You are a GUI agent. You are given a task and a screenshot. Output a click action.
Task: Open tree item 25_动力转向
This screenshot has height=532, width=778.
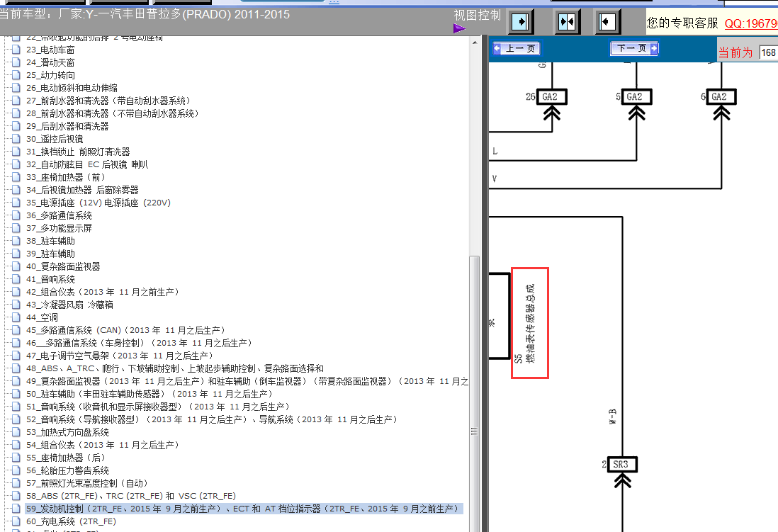[x=50, y=75]
